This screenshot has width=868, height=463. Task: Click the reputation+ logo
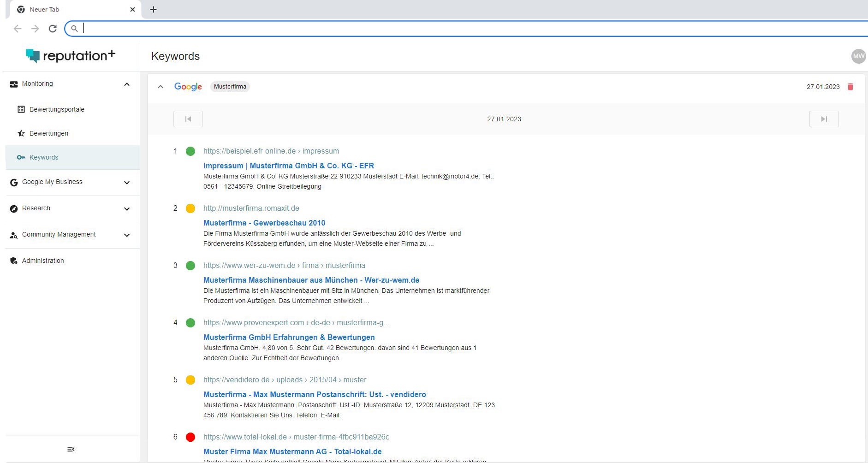(x=71, y=56)
